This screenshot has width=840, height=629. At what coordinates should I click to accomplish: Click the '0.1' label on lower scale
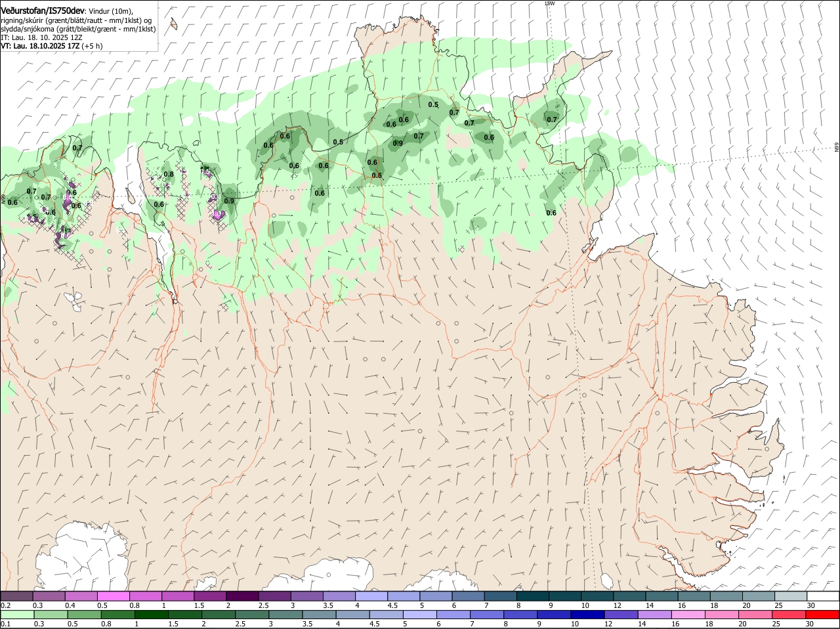coord(6,624)
